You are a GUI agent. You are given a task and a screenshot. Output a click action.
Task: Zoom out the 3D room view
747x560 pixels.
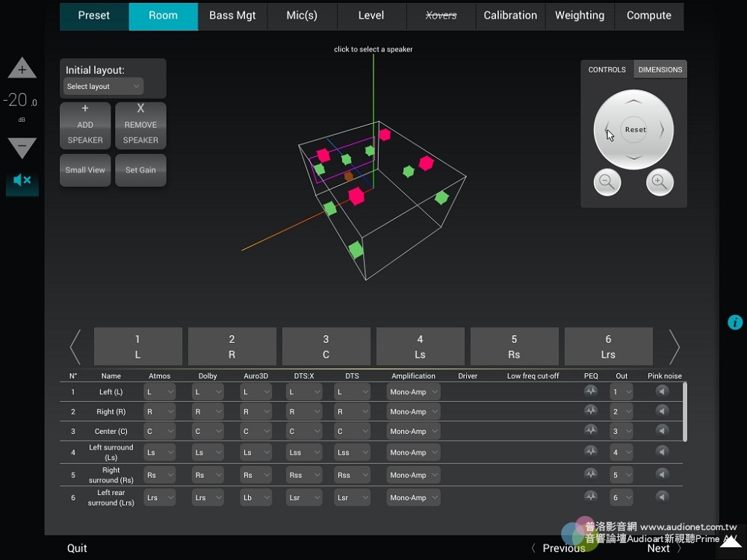click(607, 181)
